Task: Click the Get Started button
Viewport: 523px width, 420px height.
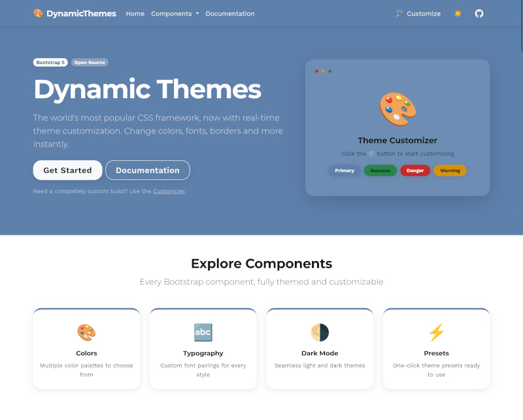Action: (67, 169)
